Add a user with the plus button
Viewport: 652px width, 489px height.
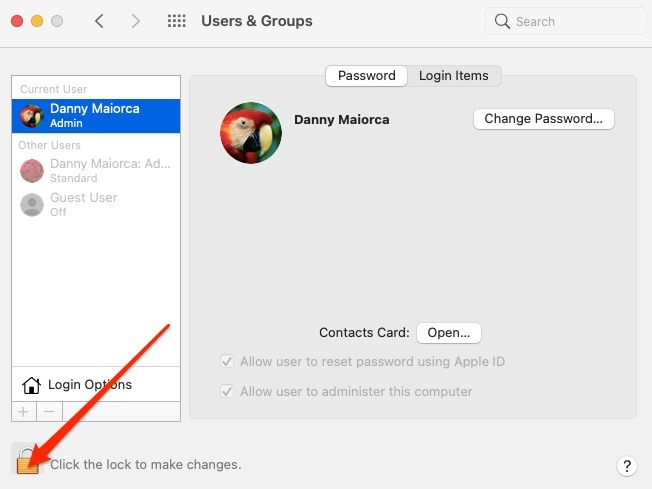tap(24, 412)
